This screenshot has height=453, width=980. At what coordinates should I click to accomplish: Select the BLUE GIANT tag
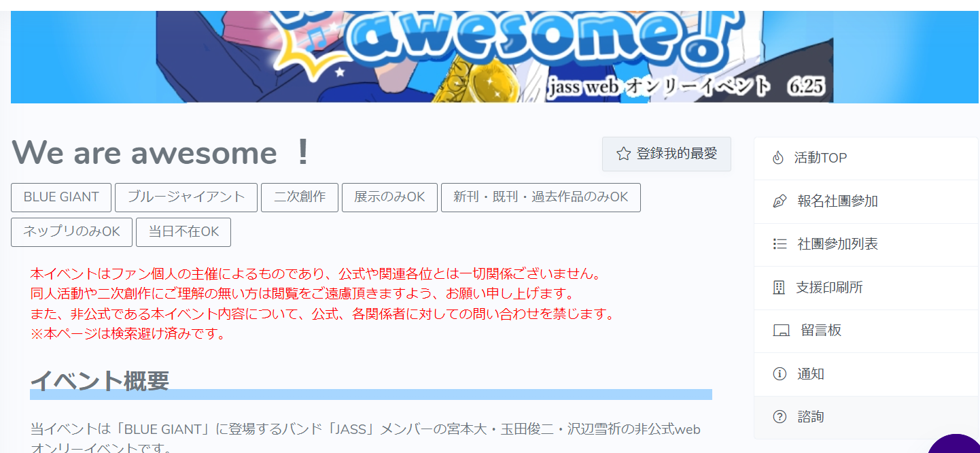[x=61, y=197]
